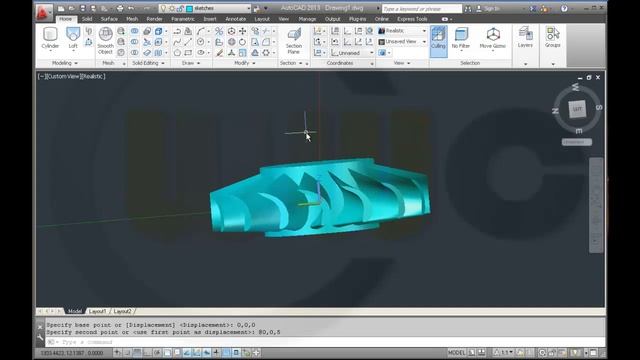This screenshot has width=640, height=360.
Task: Select the Polyline tool in Draw panel
Action: coord(177,31)
